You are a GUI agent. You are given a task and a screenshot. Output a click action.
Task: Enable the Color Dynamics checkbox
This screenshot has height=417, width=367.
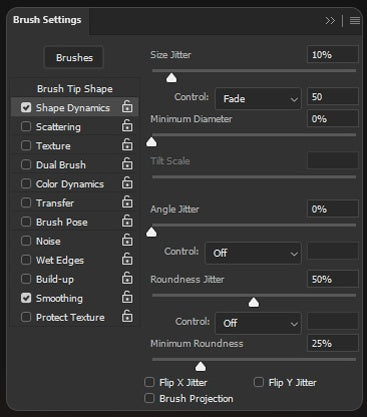pos(26,183)
